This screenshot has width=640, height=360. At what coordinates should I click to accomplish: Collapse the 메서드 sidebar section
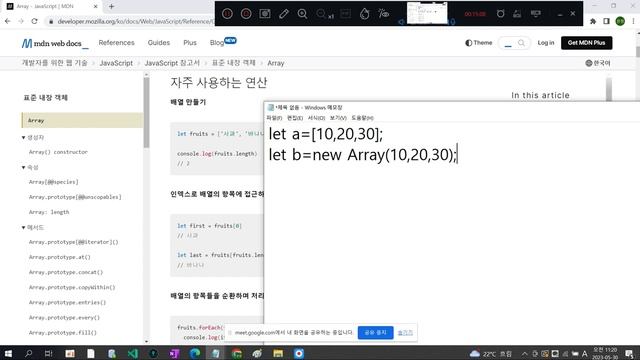(x=32, y=227)
